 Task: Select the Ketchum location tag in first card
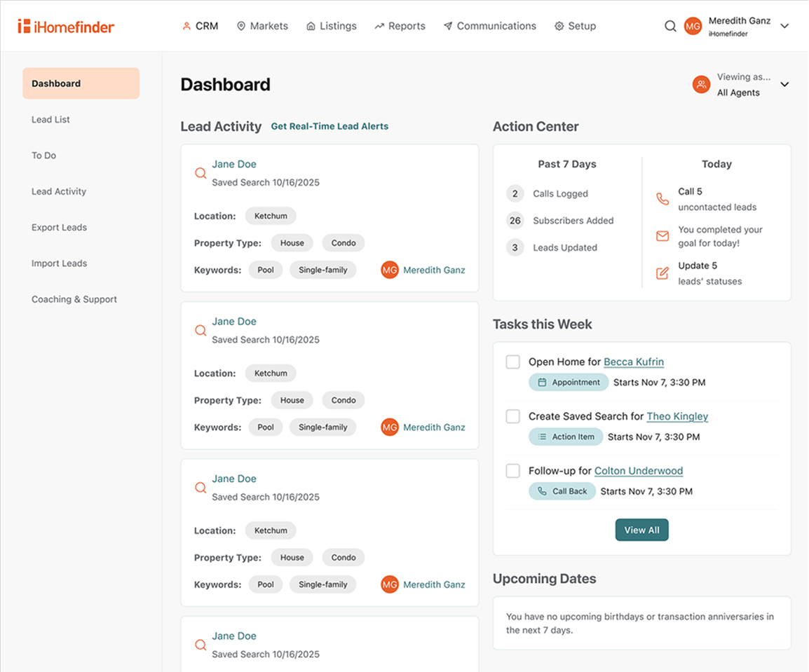[x=271, y=216]
